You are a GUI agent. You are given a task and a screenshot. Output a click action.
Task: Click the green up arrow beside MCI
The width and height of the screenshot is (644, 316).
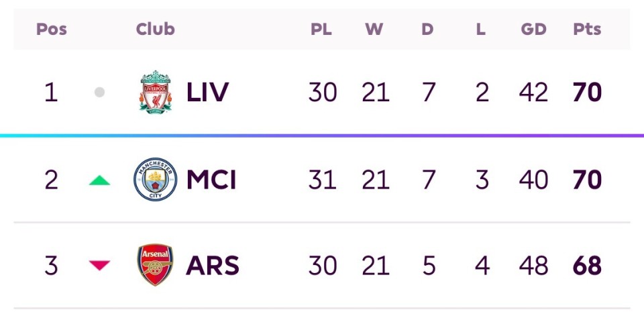pyautogui.click(x=99, y=180)
